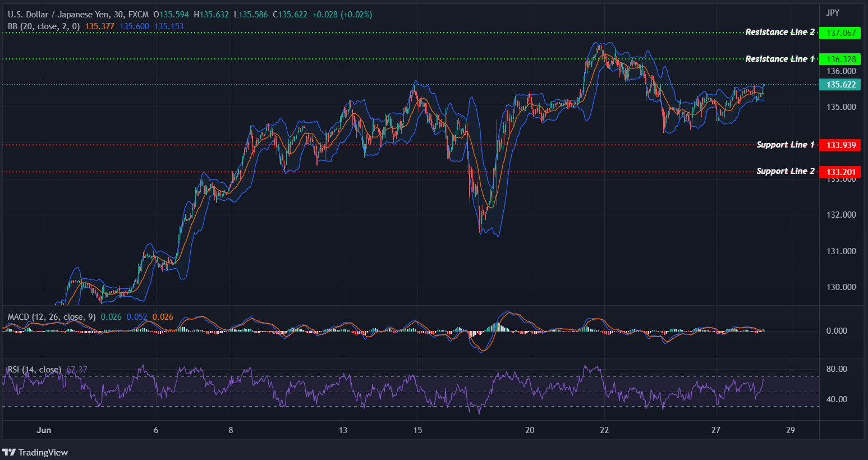Viewport: 868px width, 460px height.
Task: Click the current price tag 135.622
Action: click(842, 84)
